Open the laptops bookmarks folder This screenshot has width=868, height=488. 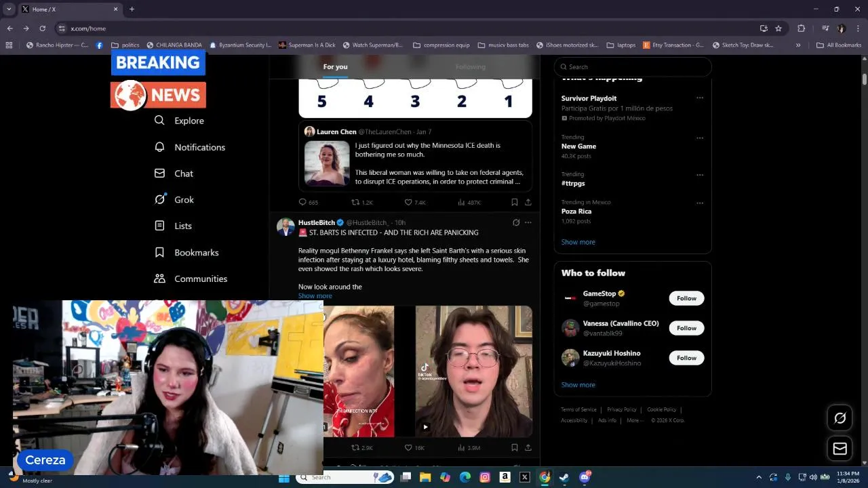tap(621, 45)
